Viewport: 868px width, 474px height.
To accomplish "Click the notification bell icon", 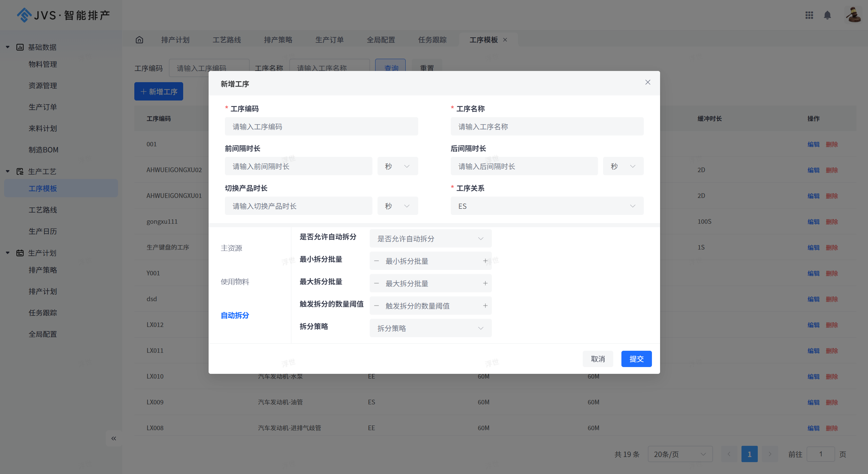I will (827, 15).
